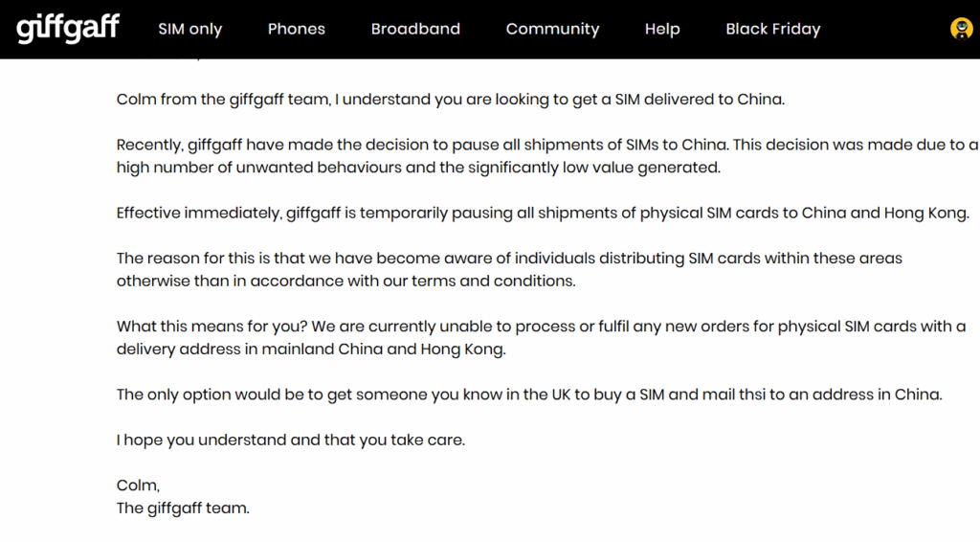Select Broadband in the navigation bar
Viewport: 980px width, 542px height.
point(415,29)
